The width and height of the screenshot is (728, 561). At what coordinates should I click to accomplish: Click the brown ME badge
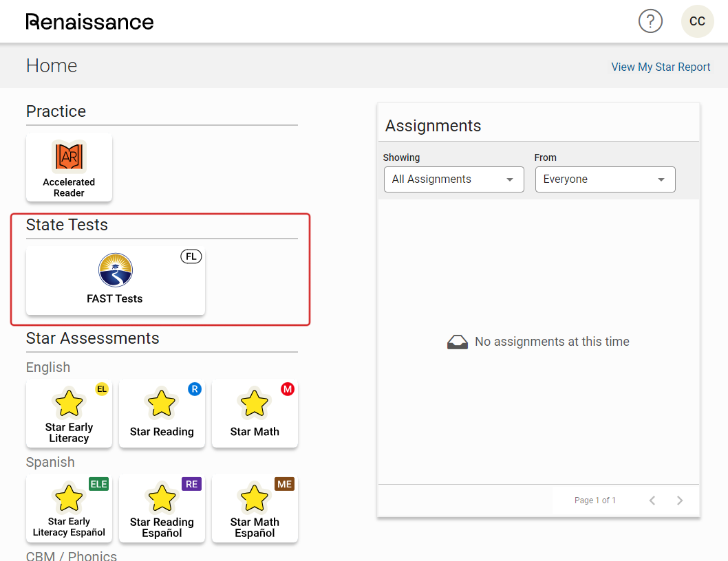pyautogui.click(x=284, y=484)
